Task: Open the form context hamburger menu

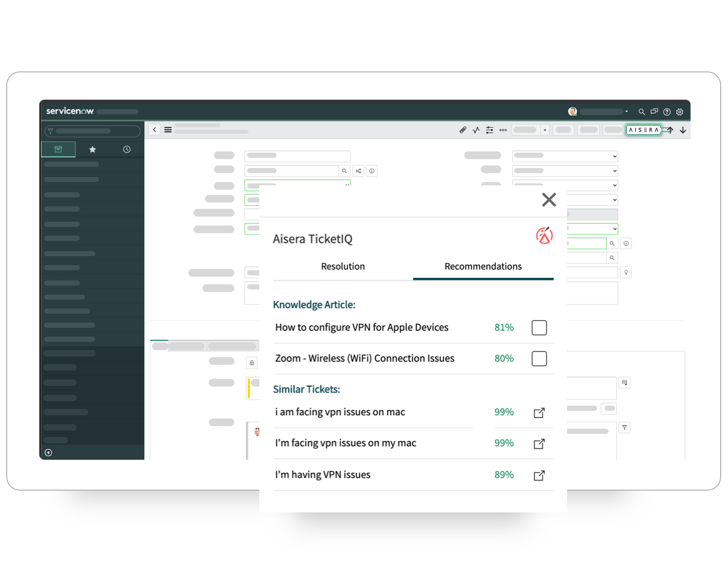Action: 168,130
